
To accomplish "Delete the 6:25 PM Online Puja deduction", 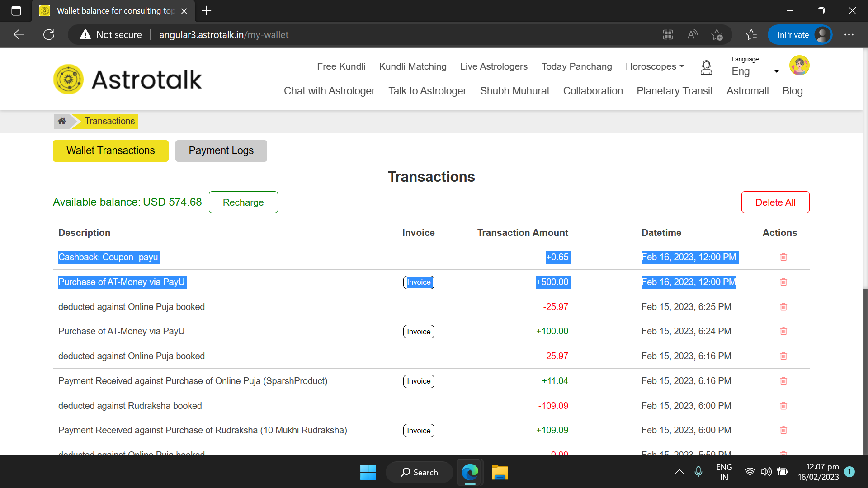I will pos(783,307).
